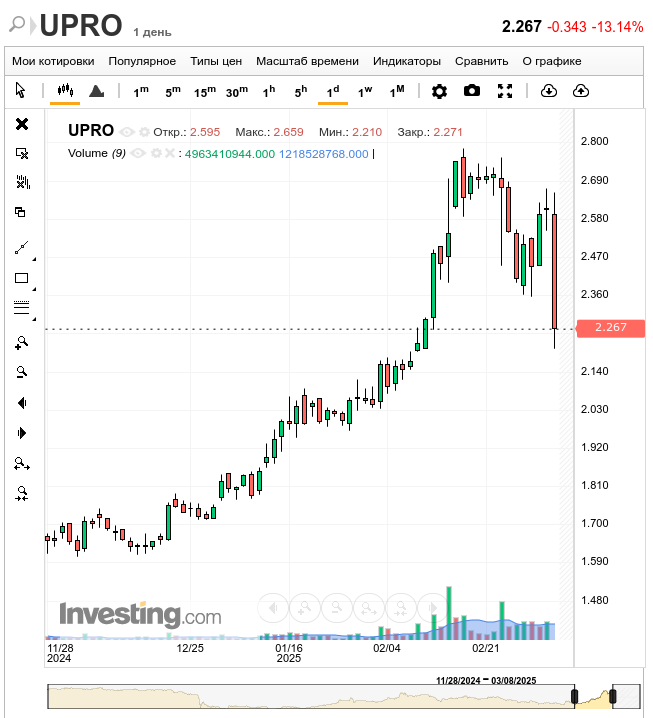Click the stretch horizontal zoom icon in sidebar
The image size is (653, 718).
point(22,464)
